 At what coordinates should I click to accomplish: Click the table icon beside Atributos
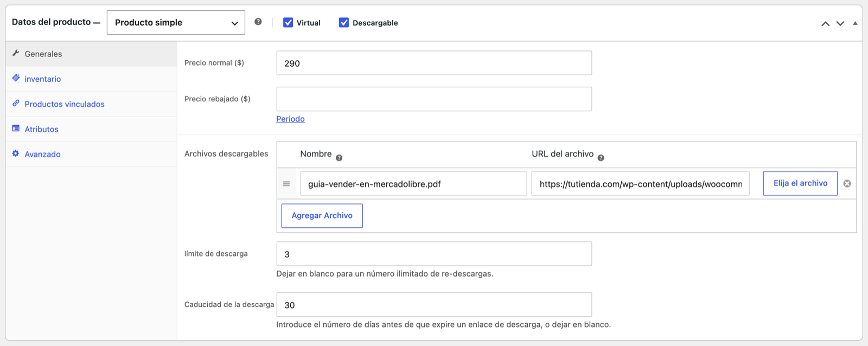tap(16, 129)
